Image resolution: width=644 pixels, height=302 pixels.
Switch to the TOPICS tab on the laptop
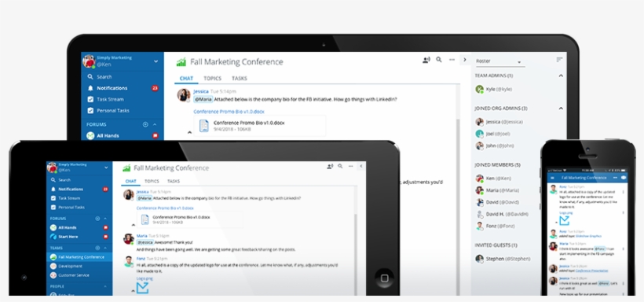pos(212,78)
